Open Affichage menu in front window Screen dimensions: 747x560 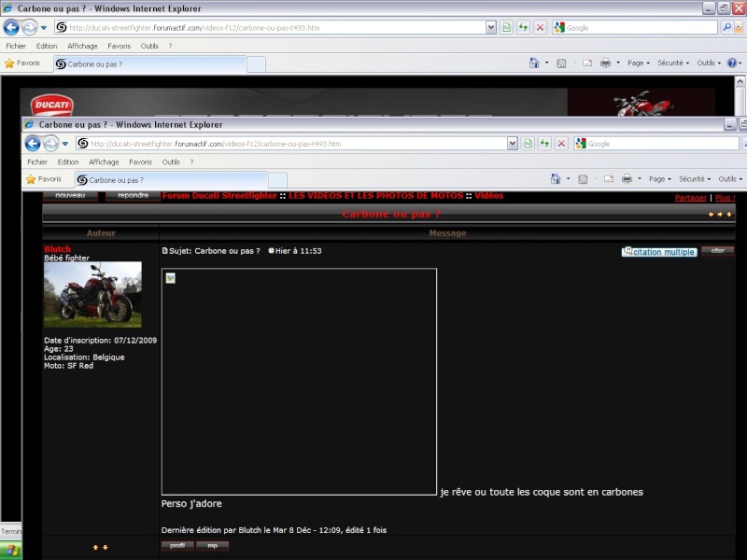pyautogui.click(x=104, y=161)
